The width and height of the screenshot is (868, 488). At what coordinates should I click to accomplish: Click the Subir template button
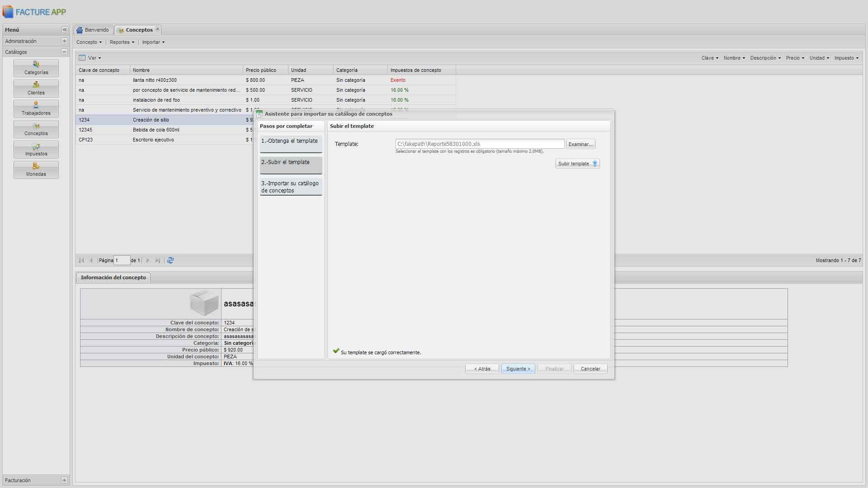pyautogui.click(x=577, y=164)
